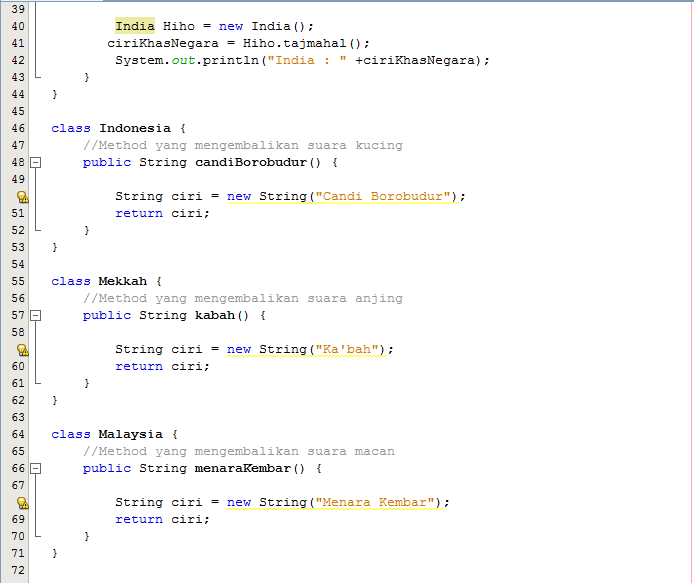This screenshot has height=583, width=694.
Task: Click "return ciri;" on line 69
Action: pyautogui.click(x=162, y=519)
